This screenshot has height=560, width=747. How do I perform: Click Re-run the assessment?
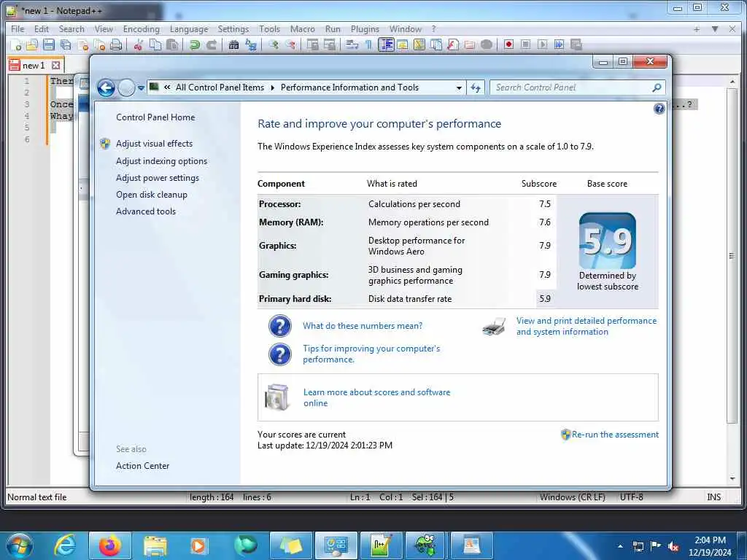(615, 435)
